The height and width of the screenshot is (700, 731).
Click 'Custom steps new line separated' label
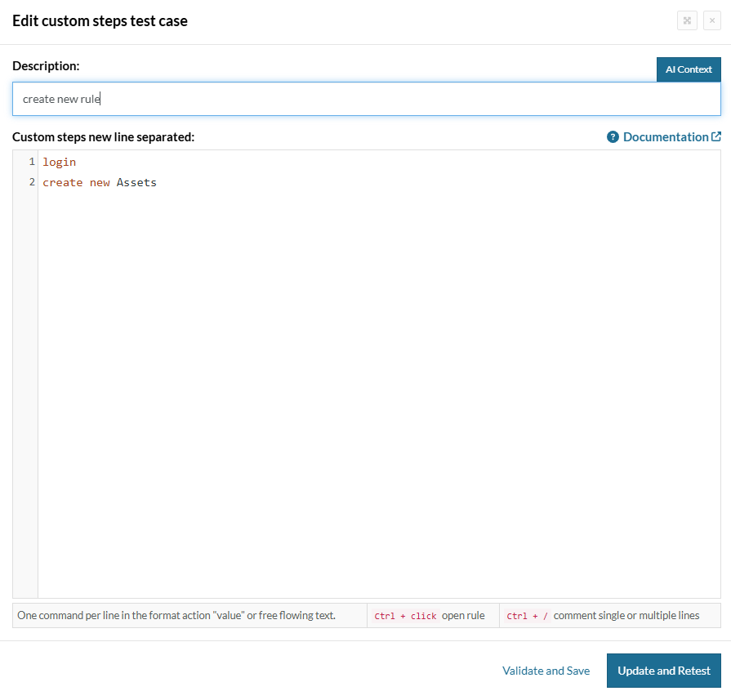pos(103,137)
